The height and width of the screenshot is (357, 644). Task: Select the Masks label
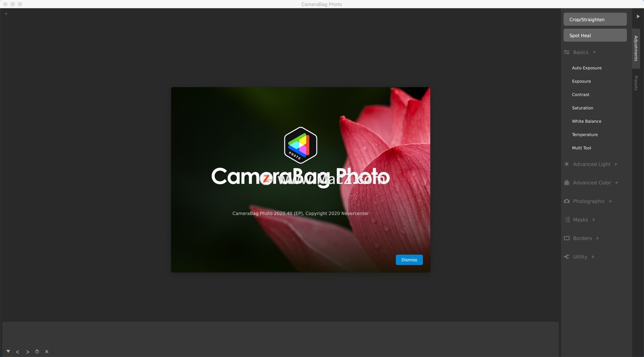[x=580, y=220]
